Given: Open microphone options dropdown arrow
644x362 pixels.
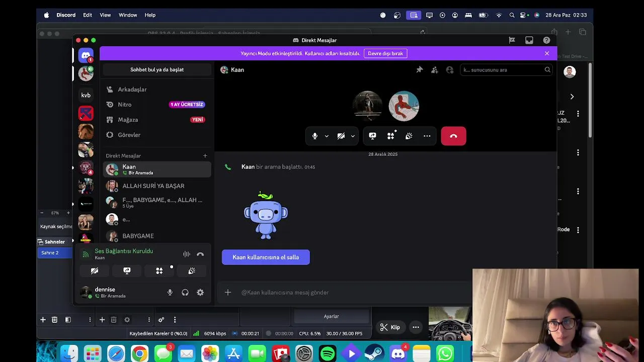Looking at the screenshot, I should (327, 136).
